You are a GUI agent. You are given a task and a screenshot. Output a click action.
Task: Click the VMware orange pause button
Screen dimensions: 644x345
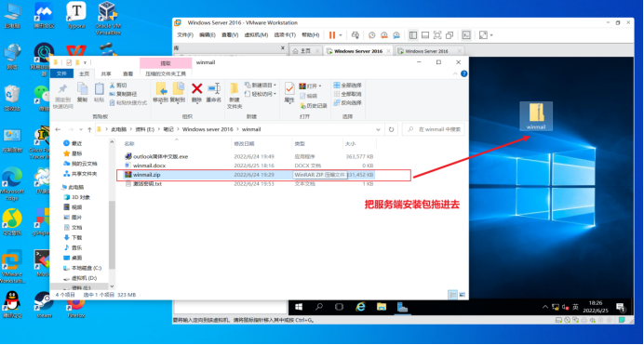coord(332,35)
